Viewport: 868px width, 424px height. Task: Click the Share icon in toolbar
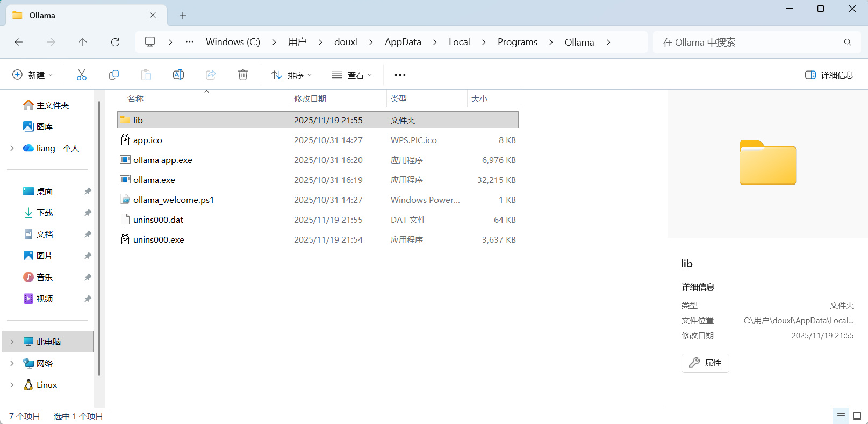(x=211, y=75)
